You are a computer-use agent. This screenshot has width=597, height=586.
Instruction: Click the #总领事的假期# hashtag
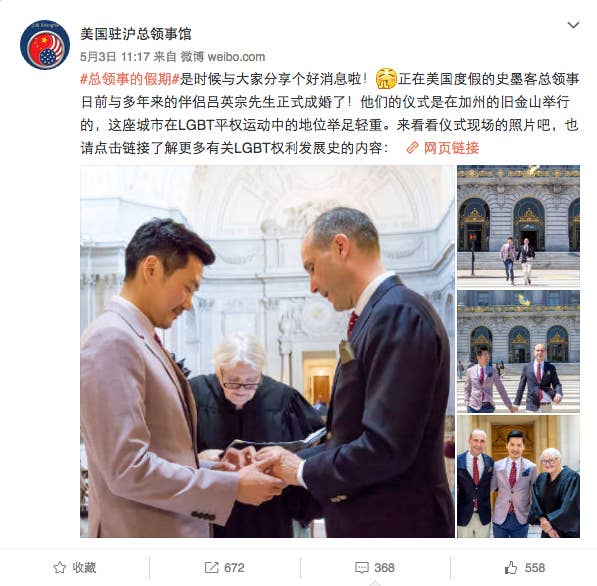pos(130,79)
